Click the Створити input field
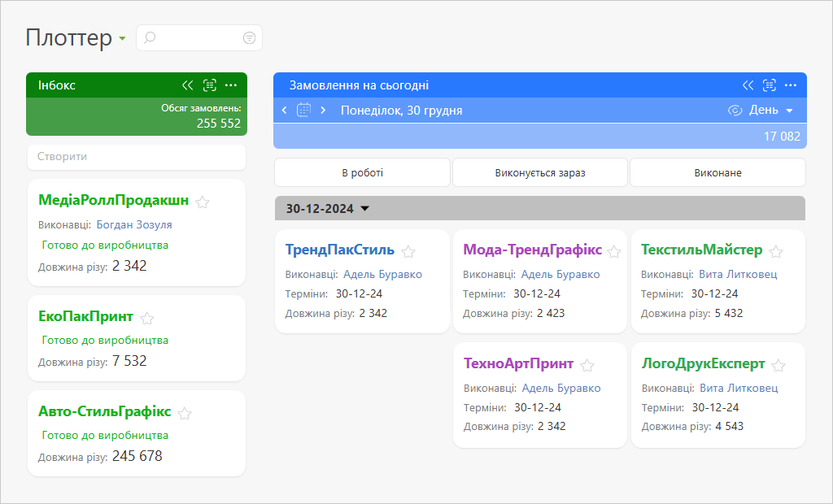Image resolution: width=833 pixels, height=504 pixels. 137,157
